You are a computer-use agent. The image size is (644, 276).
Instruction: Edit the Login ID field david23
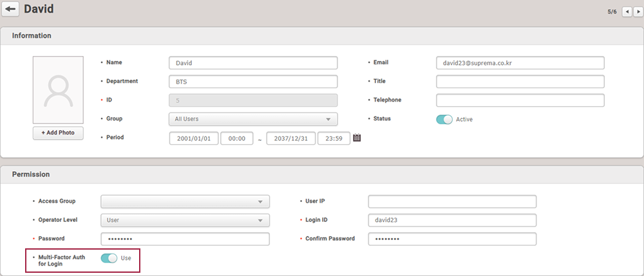pyautogui.click(x=452, y=220)
